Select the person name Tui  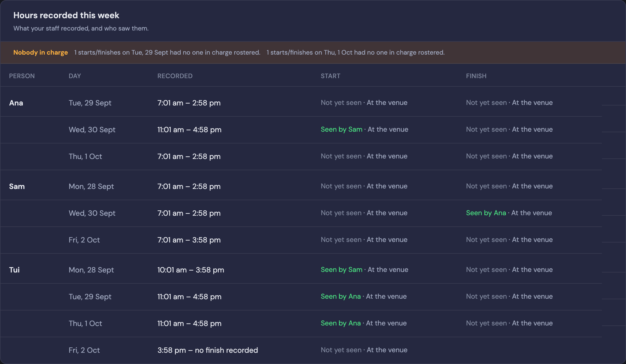coord(14,270)
